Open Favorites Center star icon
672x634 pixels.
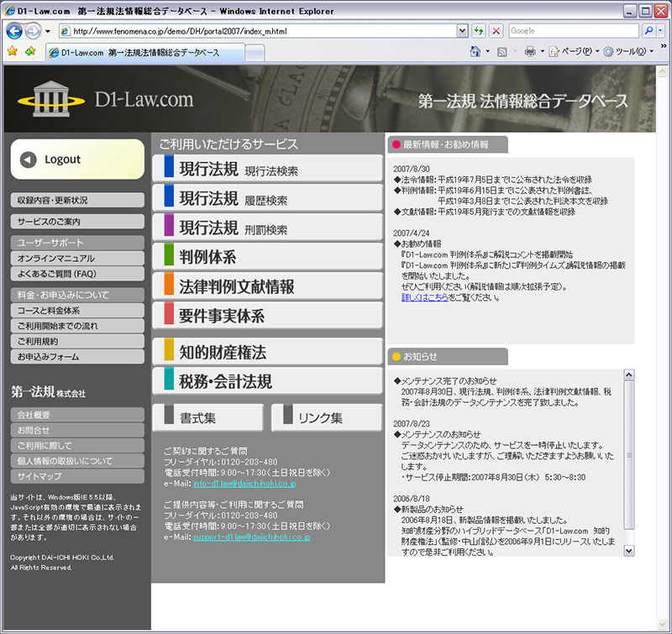(x=13, y=52)
